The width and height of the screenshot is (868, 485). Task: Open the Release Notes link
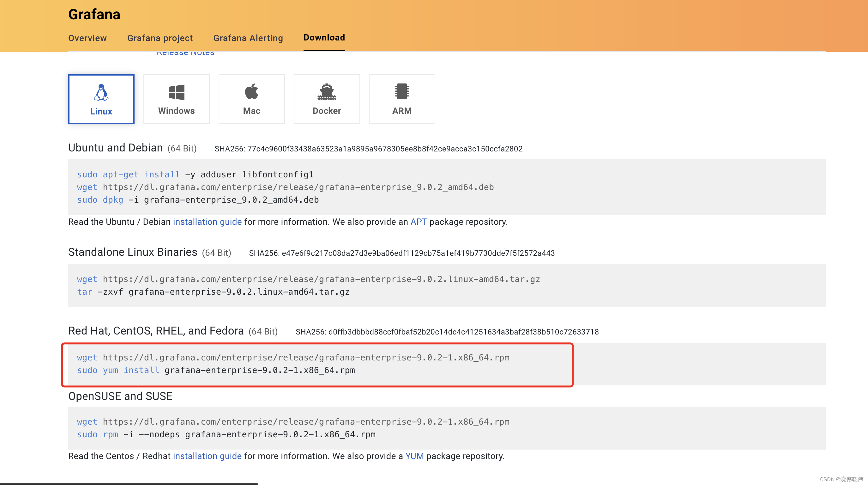click(x=185, y=52)
